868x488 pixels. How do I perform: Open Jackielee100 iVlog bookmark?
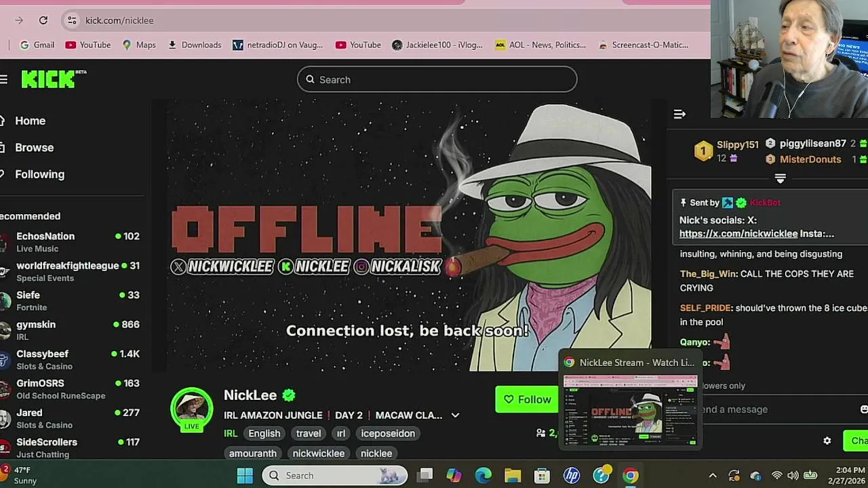pos(437,45)
